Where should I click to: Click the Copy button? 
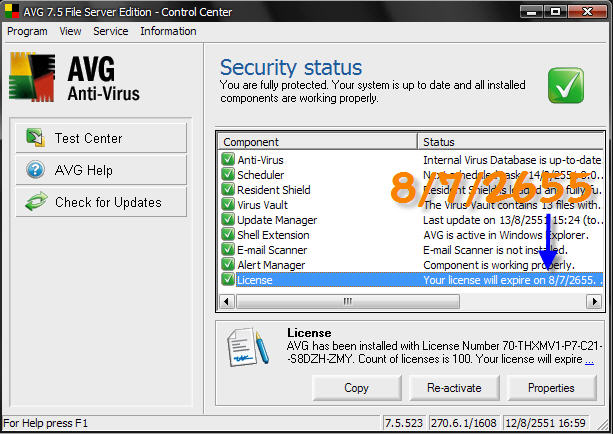357,388
